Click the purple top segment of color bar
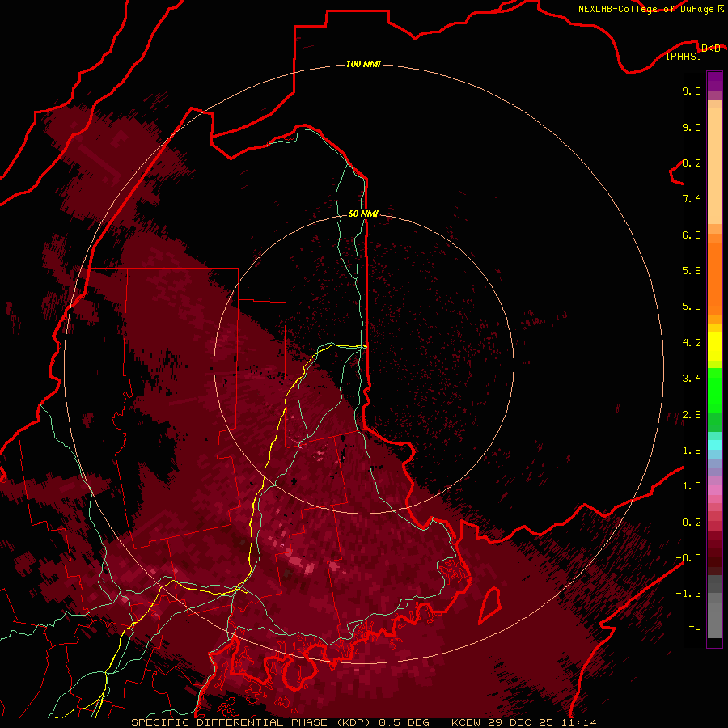Viewport: 728px width, 728px height. tap(714, 81)
